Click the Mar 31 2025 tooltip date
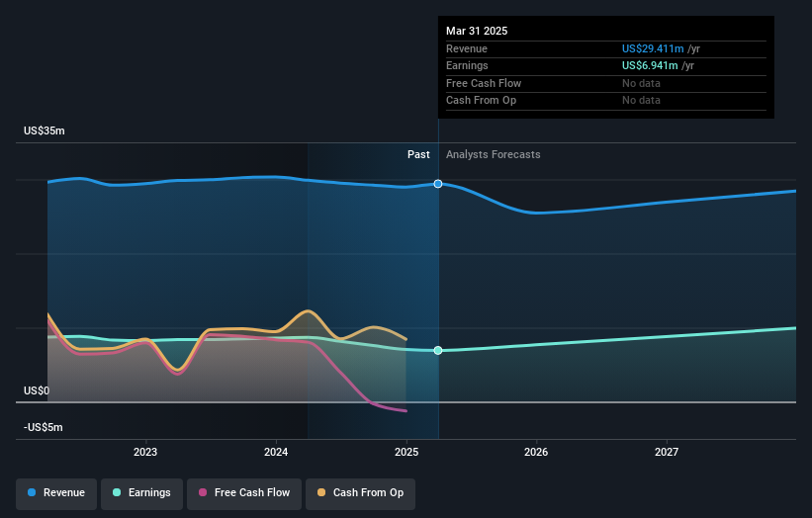The image size is (812, 518). point(477,31)
